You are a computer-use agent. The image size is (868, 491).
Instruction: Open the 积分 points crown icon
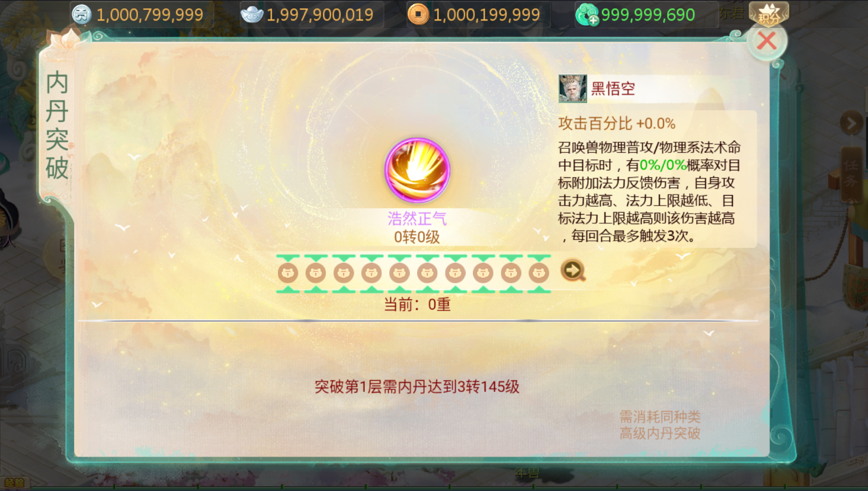(768, 13)
